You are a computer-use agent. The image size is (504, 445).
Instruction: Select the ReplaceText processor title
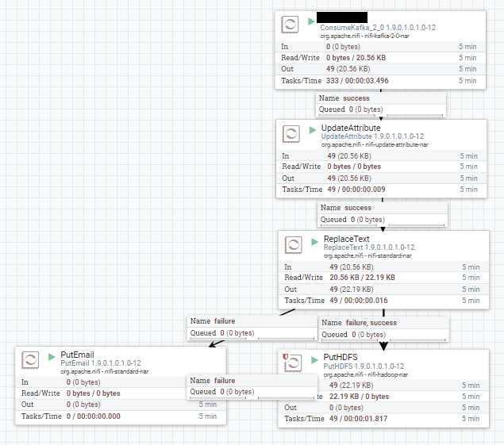(x=347, y=239)
